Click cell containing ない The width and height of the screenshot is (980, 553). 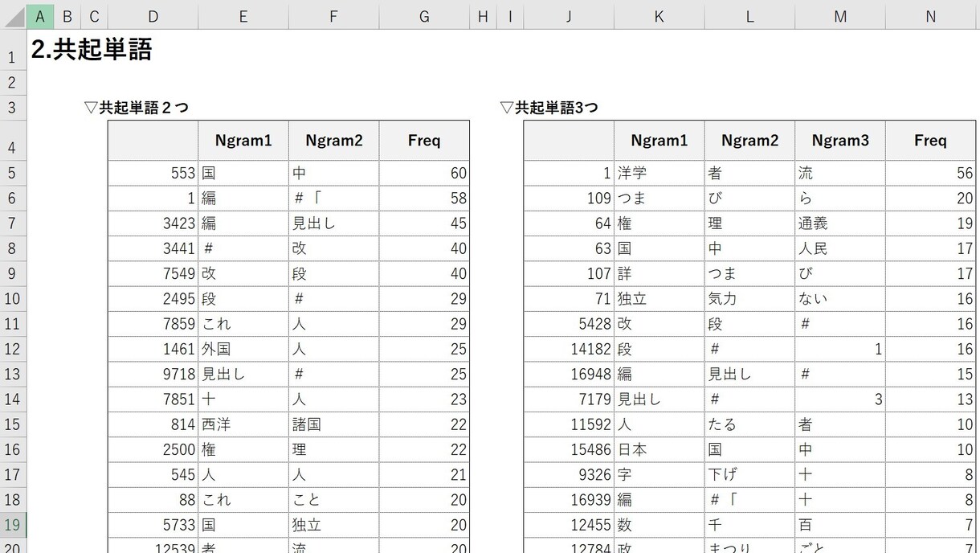click(840, 298)
